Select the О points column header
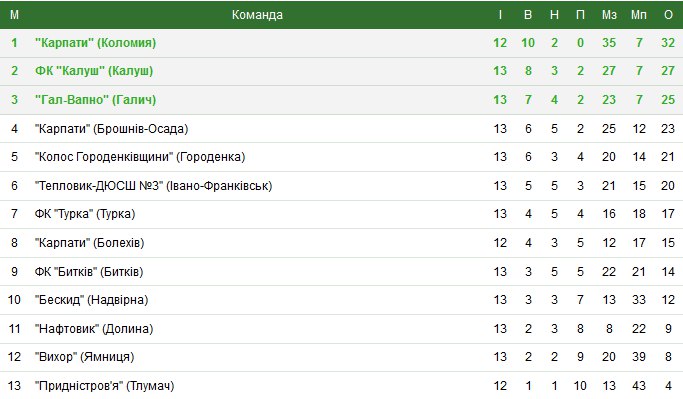Screen dimensions: 683x399 click(x=668, y=15)
